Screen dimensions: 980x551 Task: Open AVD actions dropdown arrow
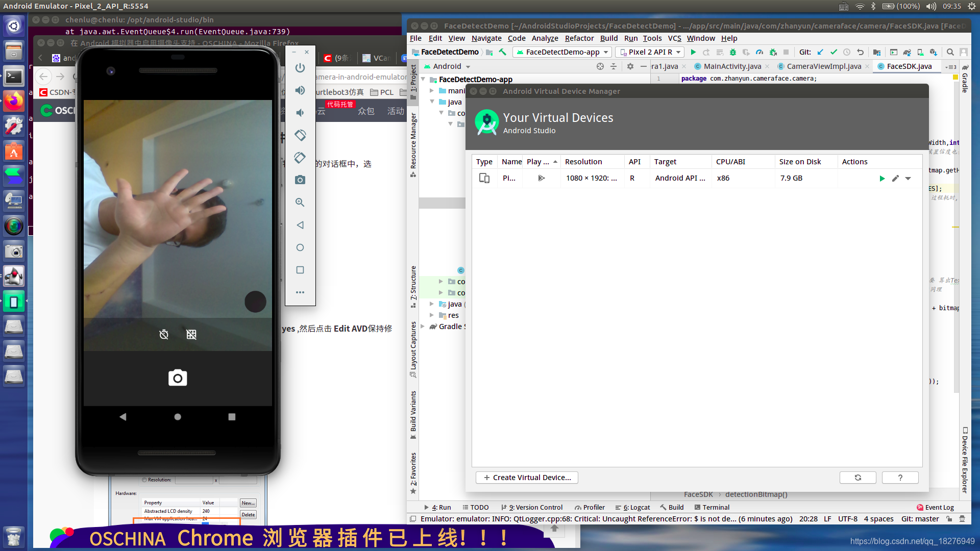click(908, 179)
